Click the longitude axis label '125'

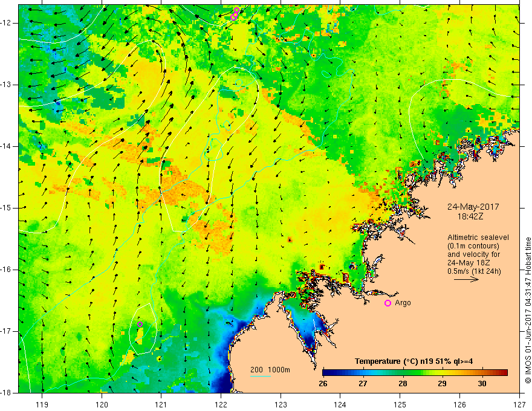[x=400, y=404]
